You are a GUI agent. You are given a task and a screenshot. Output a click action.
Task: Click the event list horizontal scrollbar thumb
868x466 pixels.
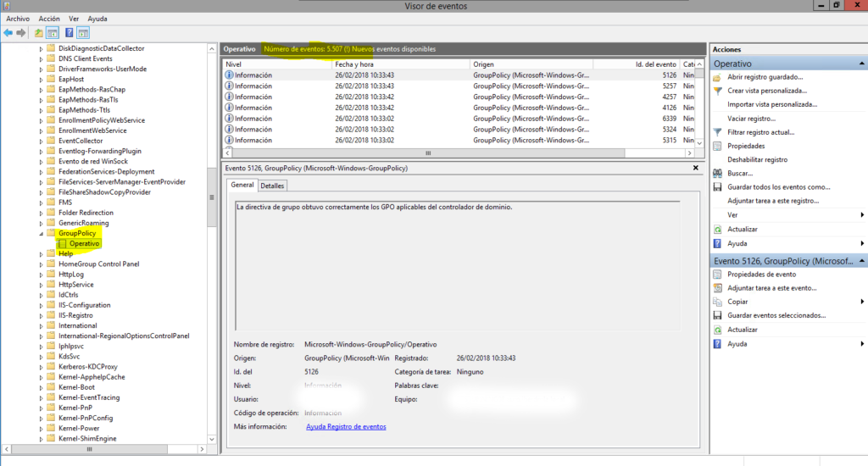[428, 153]
